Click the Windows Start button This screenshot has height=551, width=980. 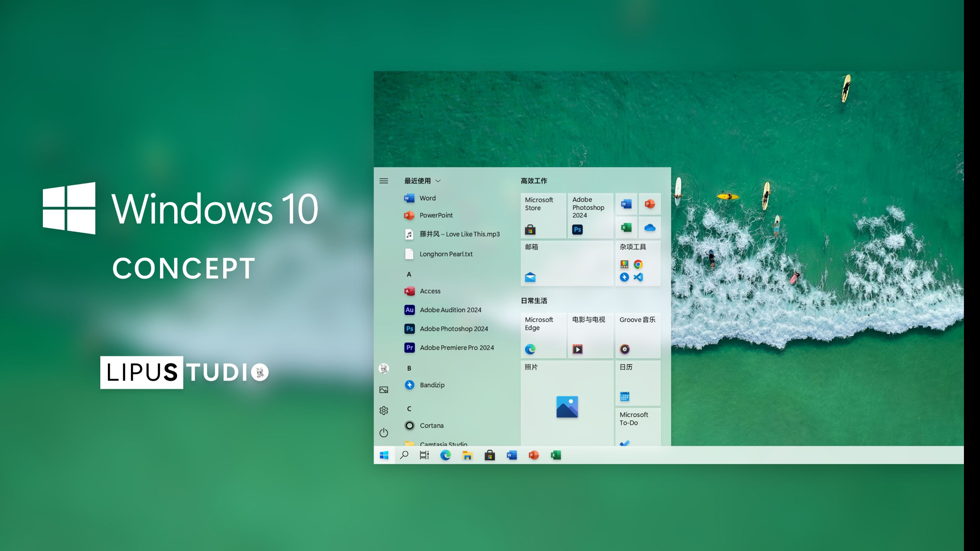point(384,455)
